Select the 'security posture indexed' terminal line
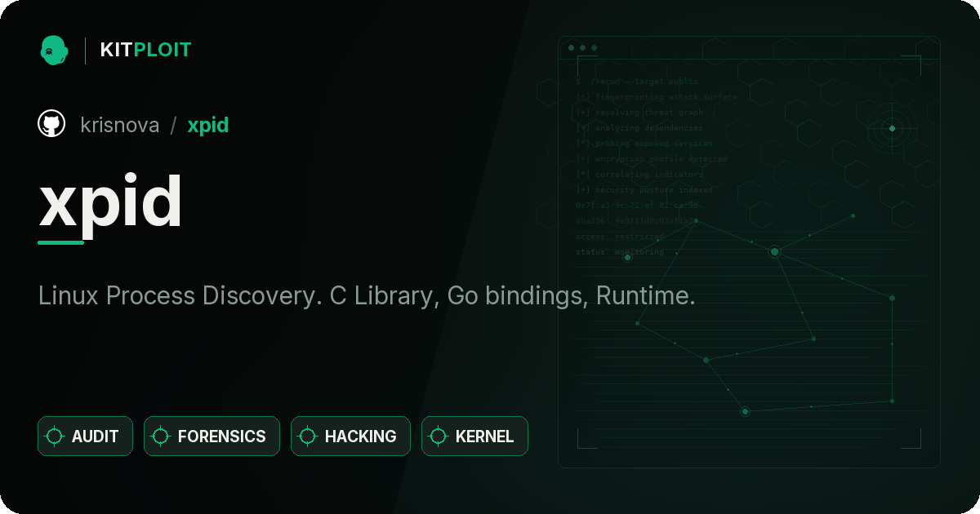This screenshot has width=980, height=514. 644,190
